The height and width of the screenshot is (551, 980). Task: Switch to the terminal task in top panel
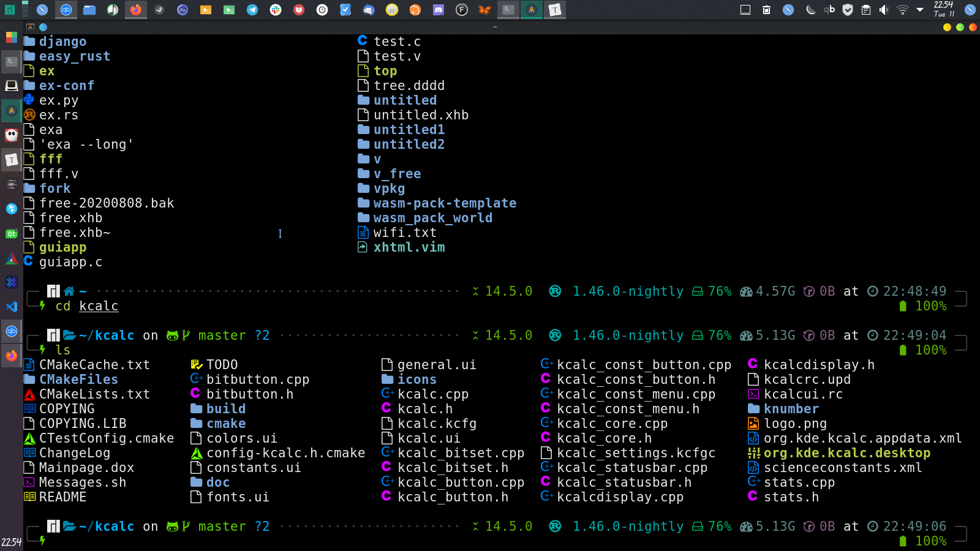508,10
